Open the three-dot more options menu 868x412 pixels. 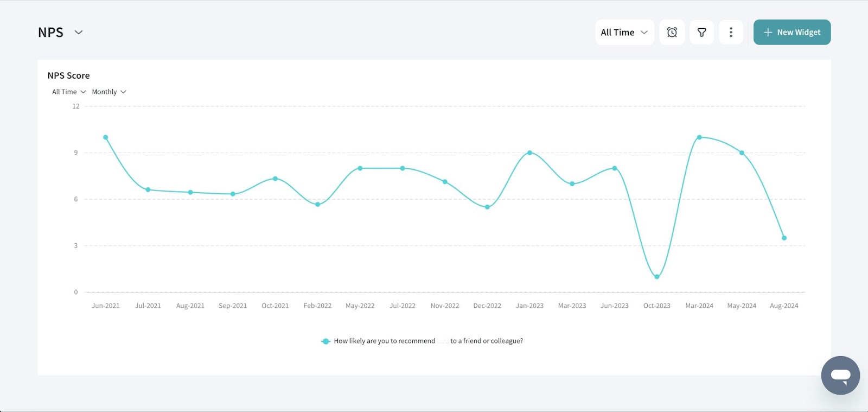click(x=731, y=33)
